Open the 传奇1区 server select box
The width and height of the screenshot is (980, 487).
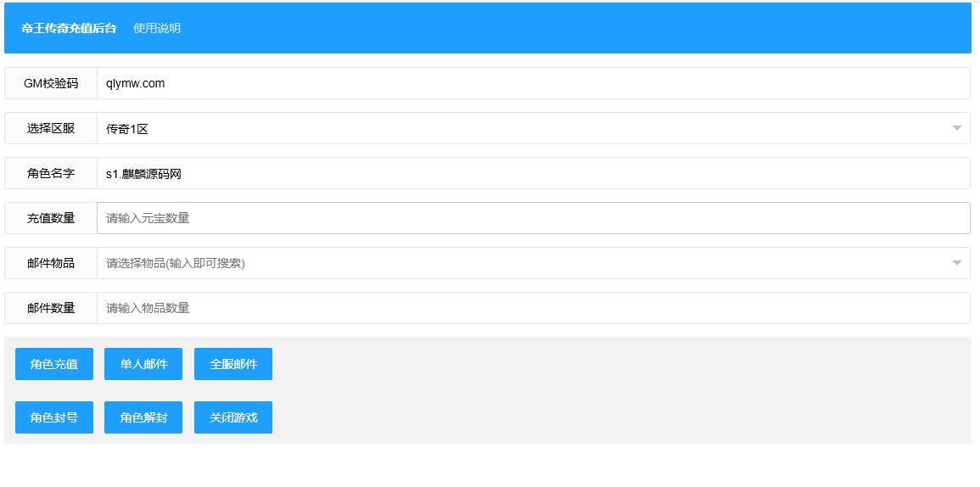tap(533, 128)
